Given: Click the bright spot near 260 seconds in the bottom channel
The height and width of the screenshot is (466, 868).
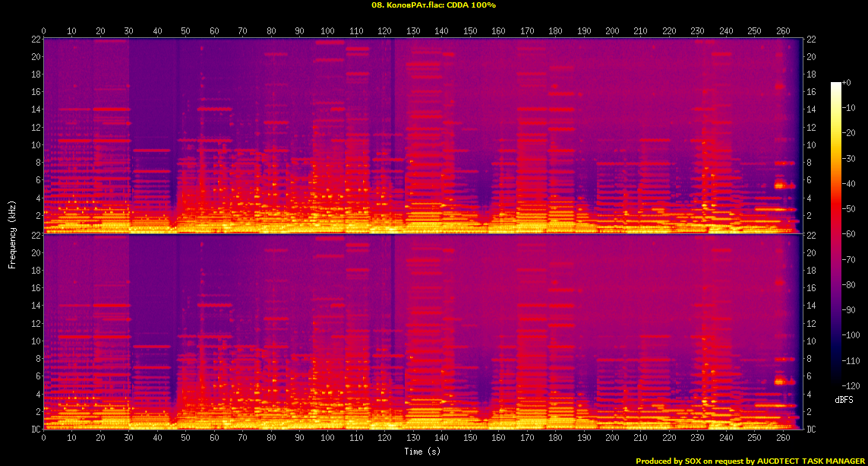Looking at the screenshot, I should tap(780, 381).
